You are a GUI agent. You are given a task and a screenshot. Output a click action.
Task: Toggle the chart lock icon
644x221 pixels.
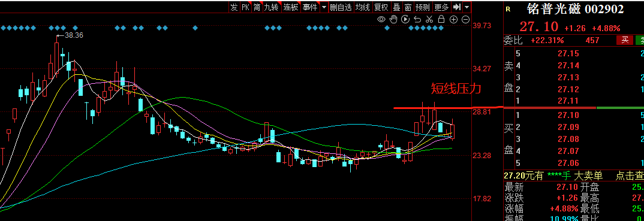click(441, 19)
